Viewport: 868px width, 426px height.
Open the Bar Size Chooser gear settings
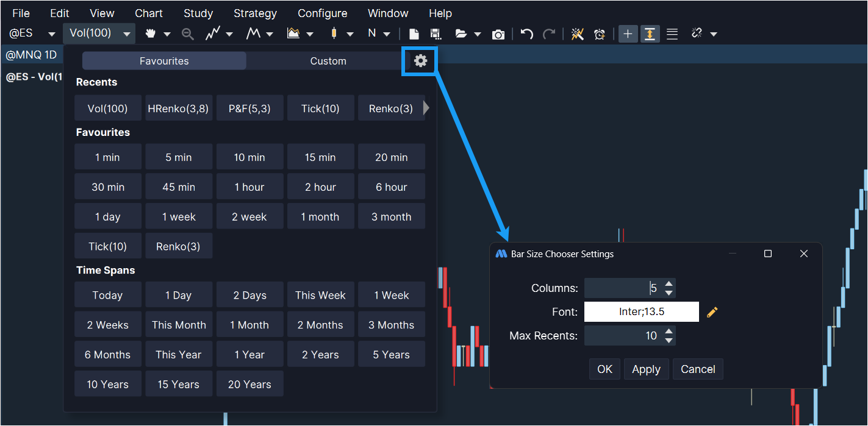point(420,61)
